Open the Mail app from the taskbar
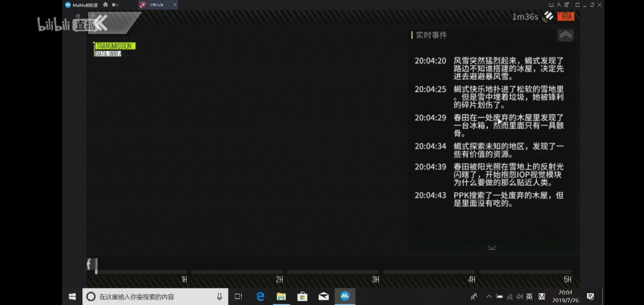Viewport: 644px width, 305px height. point(324,297)
